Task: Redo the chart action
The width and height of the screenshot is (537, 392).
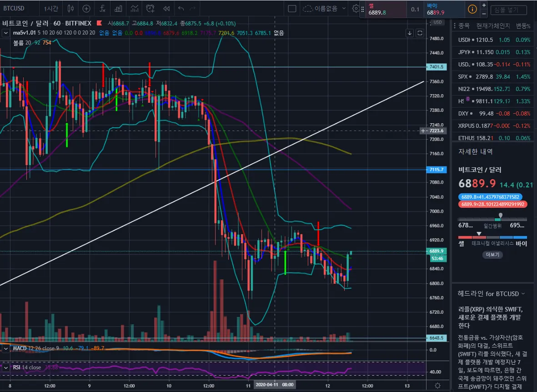Action: click(193, 9)
